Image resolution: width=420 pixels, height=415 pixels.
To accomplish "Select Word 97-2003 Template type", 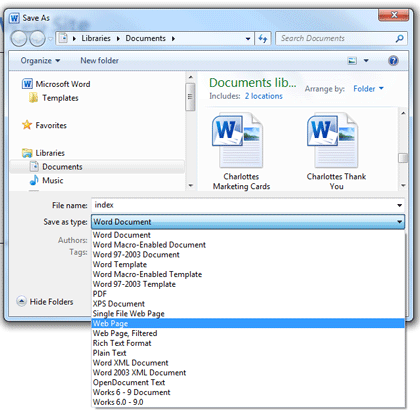I will 248,284.
